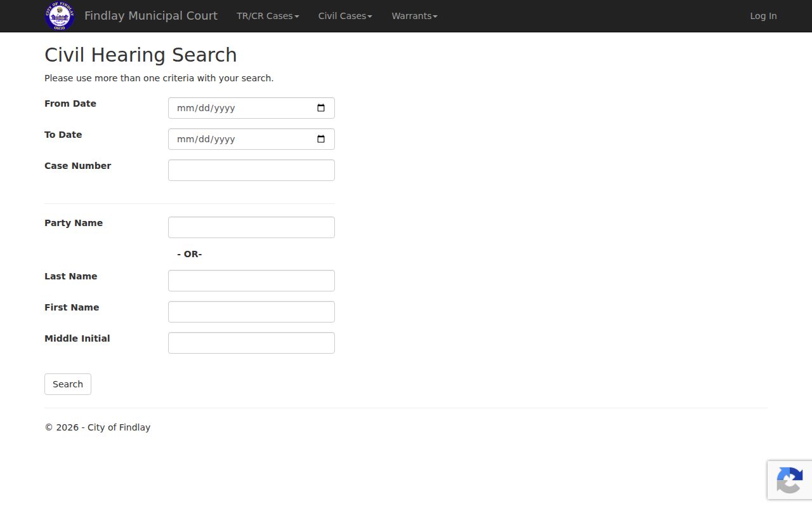Expand the Civil Cases dropdown menu
Viewport: 812px width, 508px height.
(x=345, y=16)
